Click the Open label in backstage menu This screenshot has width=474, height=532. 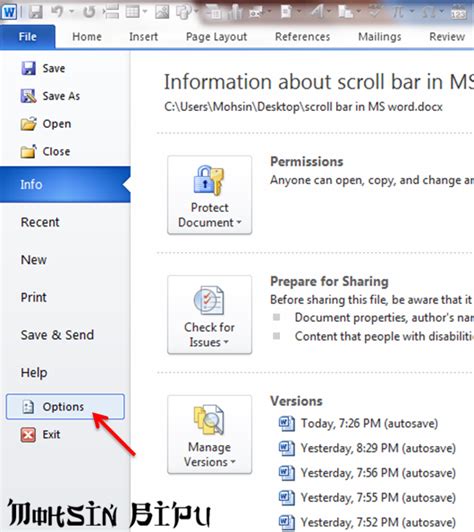point(57,124)
